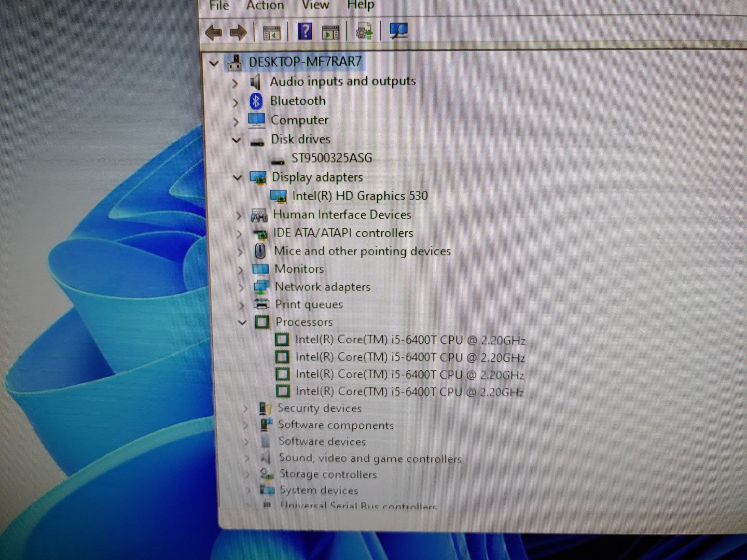This screenshot has height=560, width=747.
Task: Click the mouse icon for pointing devices
Action: pos(260,251)
